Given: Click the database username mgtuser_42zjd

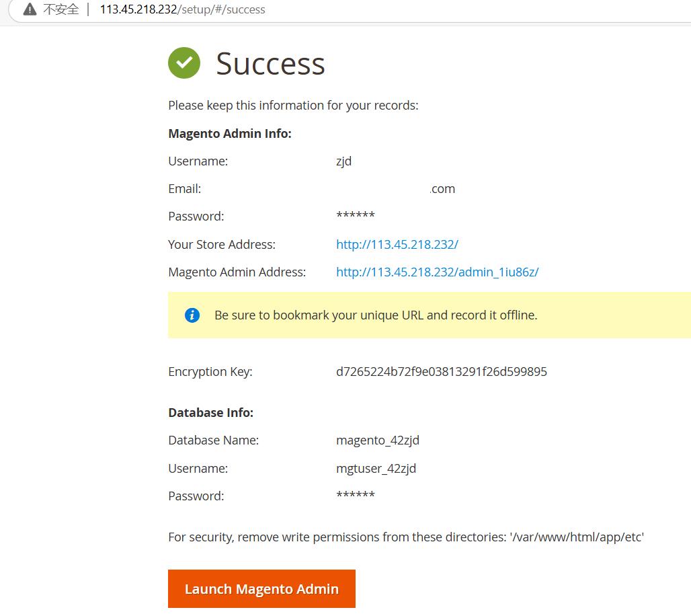Looking at the screenshot, I should click(376, 468).
